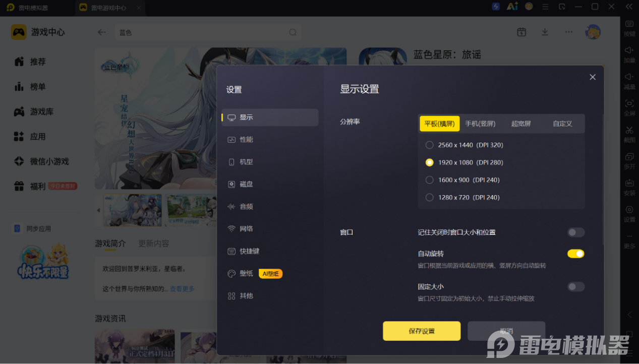Screen dimensions: 639x364
Task: Select 1280 x 720 resolution
Action: tap(462, 198)
